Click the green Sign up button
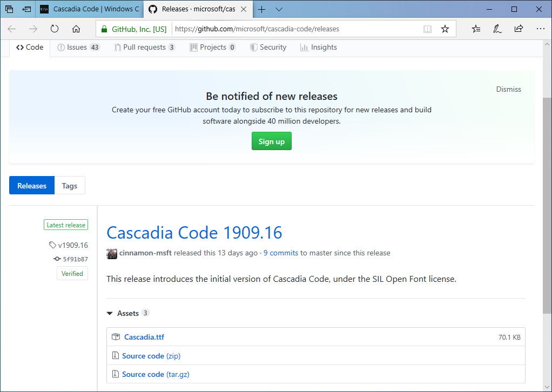Screen dimensions: 552x392 pos(271,141)
